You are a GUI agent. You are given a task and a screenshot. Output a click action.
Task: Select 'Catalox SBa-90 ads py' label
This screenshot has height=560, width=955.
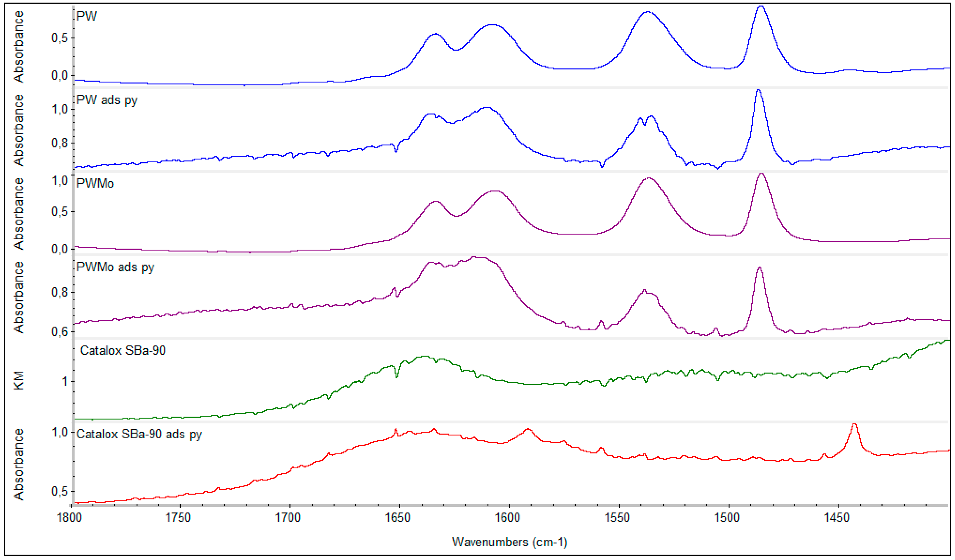[139, 434]
